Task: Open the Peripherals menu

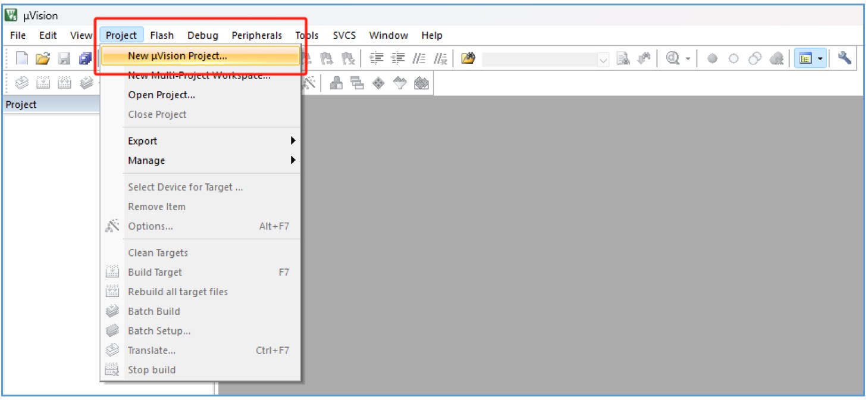Action: (257, 35)
